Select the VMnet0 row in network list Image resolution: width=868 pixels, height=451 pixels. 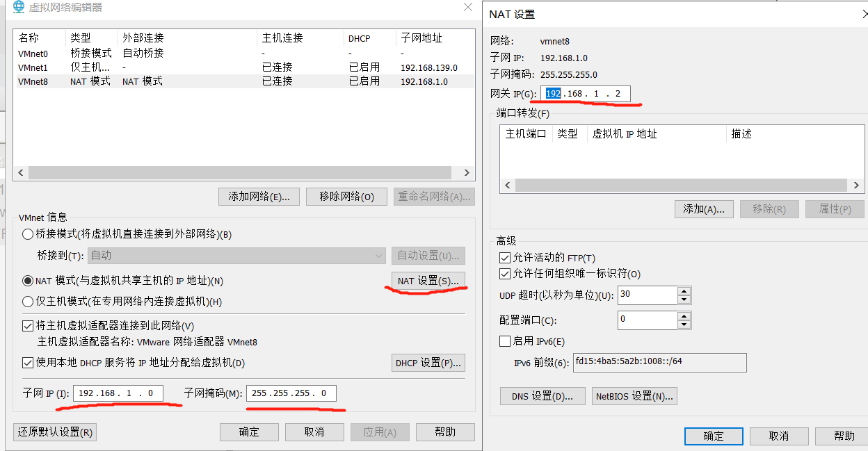click(243, 53)
